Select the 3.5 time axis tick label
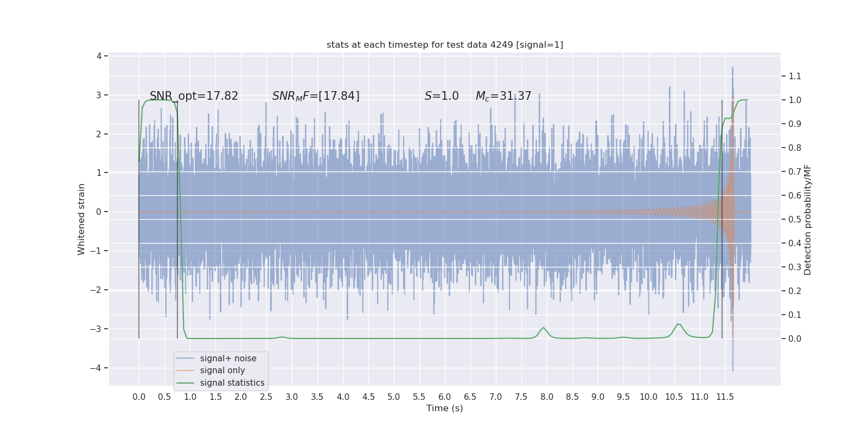Viewport: 868px width, 434px height. click(x=317, y=397)
